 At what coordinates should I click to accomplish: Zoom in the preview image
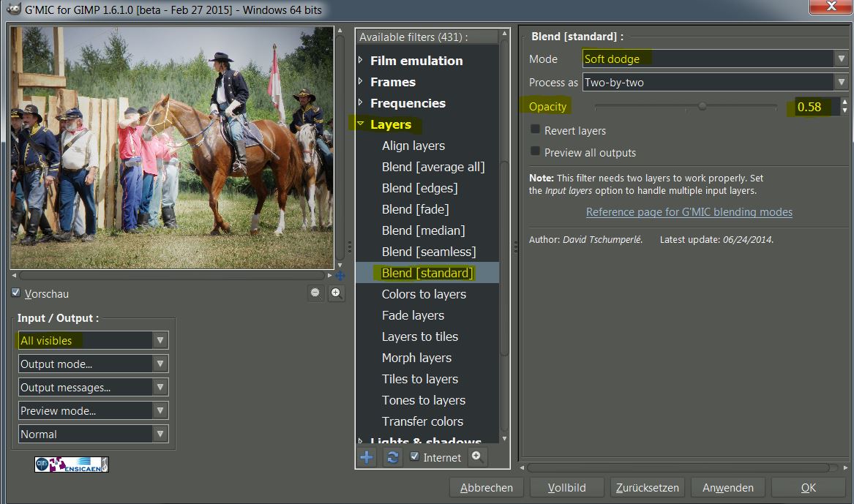tap(336, 293)
